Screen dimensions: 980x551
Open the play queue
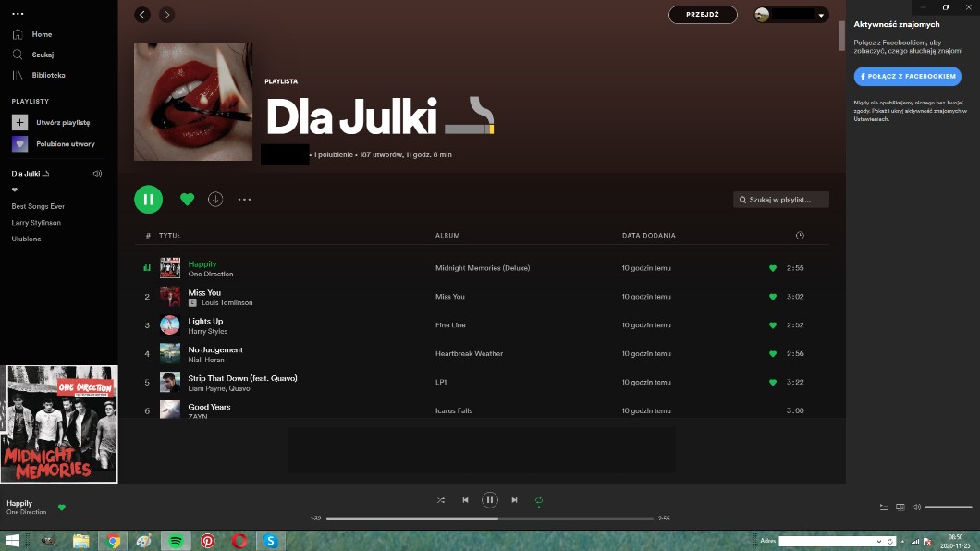click(883, 508)
